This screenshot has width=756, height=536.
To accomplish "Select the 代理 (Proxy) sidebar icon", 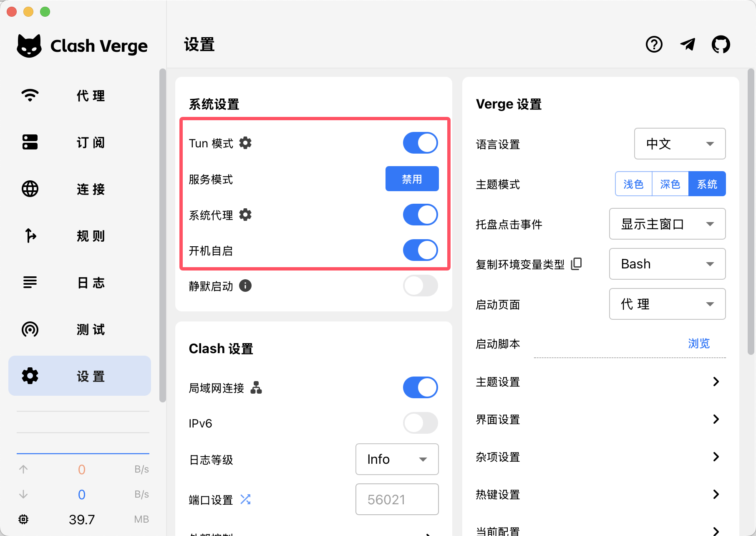I will 29,95.
